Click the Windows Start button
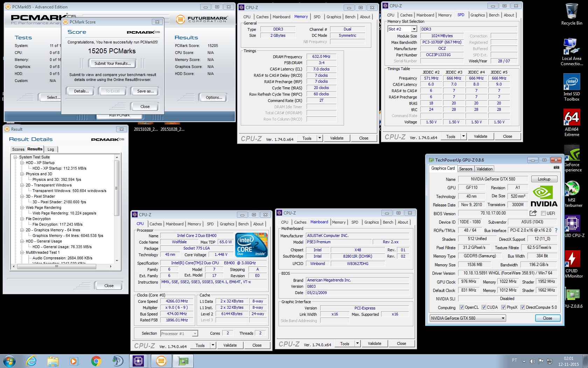Image resolution: width=588 pixels, height=368 pixels. tap(9, 361)
